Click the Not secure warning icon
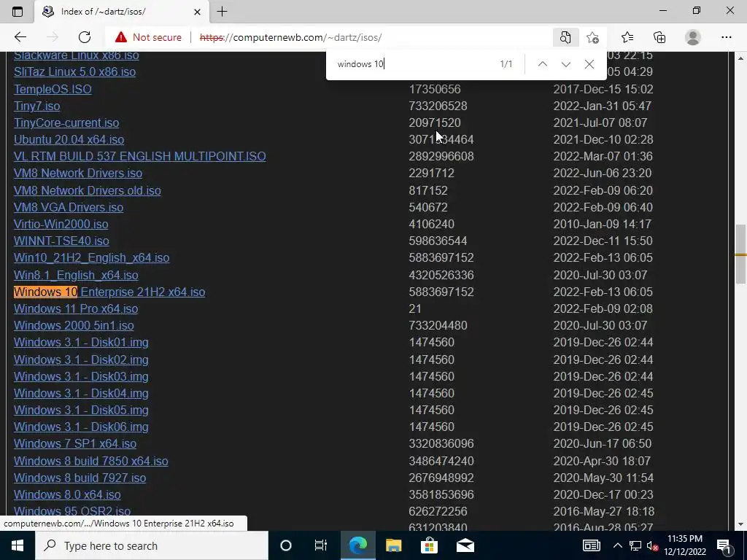Image resolution: width=747 pixels, height=560 pixels. coord(121,37)
